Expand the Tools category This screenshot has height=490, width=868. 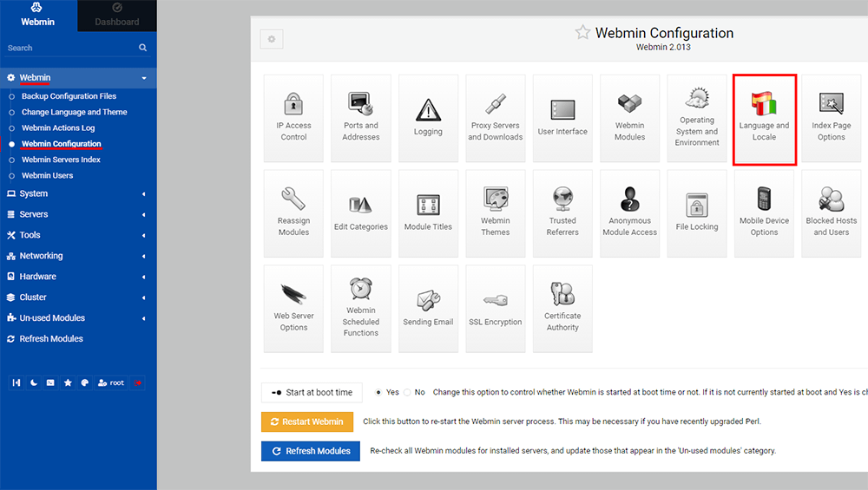[78, 235]
